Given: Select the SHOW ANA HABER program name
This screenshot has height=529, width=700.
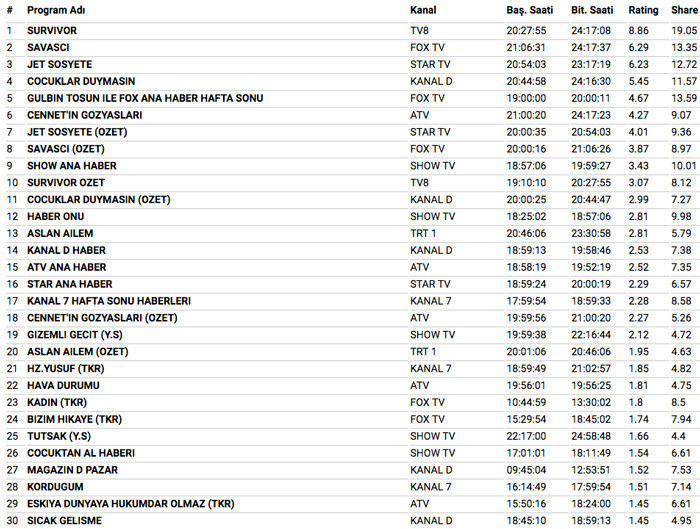Looking at the screenshot, I should [72, 166].
